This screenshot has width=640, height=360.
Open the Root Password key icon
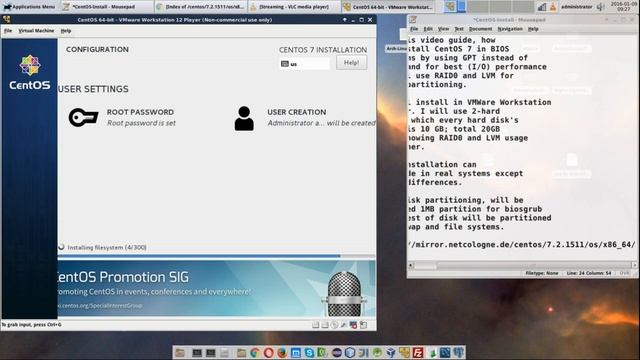[83, 118]
